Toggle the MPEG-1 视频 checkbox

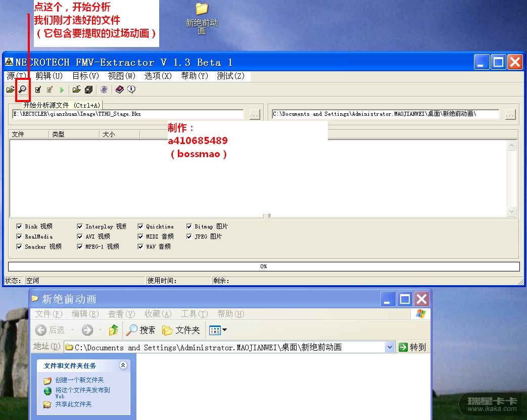click(x=80, y=247)
